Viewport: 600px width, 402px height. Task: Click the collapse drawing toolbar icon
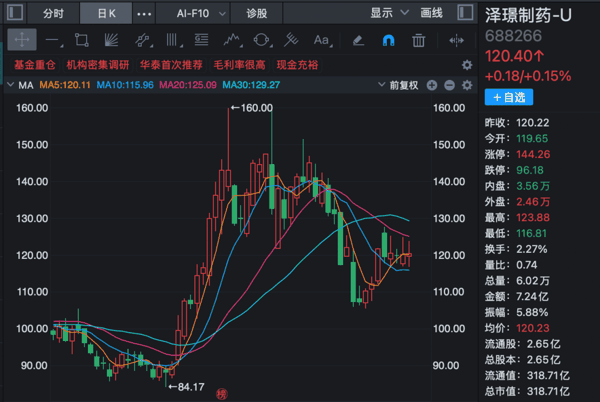coord(456,40)
